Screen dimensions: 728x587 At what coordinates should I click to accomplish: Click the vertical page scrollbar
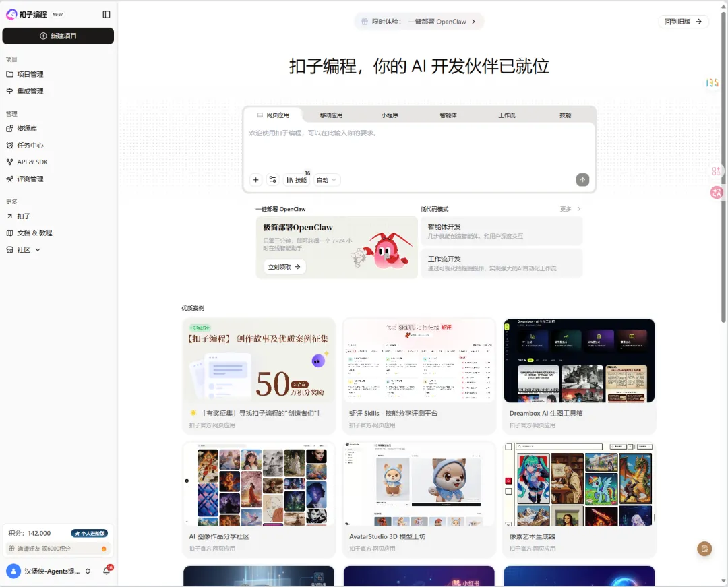pos(723,167)
